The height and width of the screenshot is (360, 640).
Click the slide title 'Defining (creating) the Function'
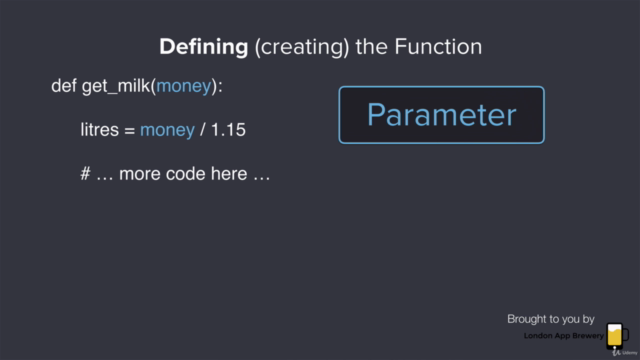coord(320,47)
